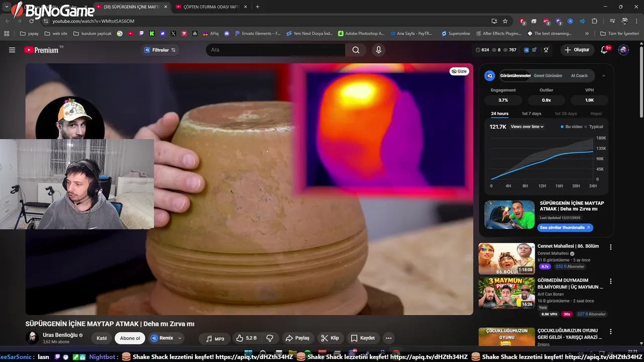Click the address bar URL
644x362 pixels.
tap(94, 21)
